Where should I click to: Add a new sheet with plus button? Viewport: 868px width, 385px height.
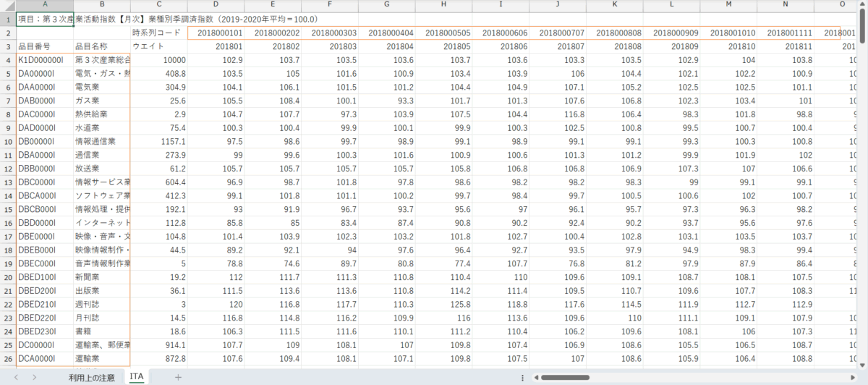(x=178, y=377)
